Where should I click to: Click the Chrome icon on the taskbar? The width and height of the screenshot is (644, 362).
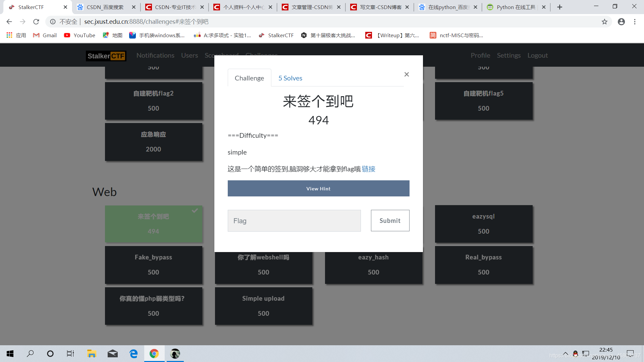point(154,354)
